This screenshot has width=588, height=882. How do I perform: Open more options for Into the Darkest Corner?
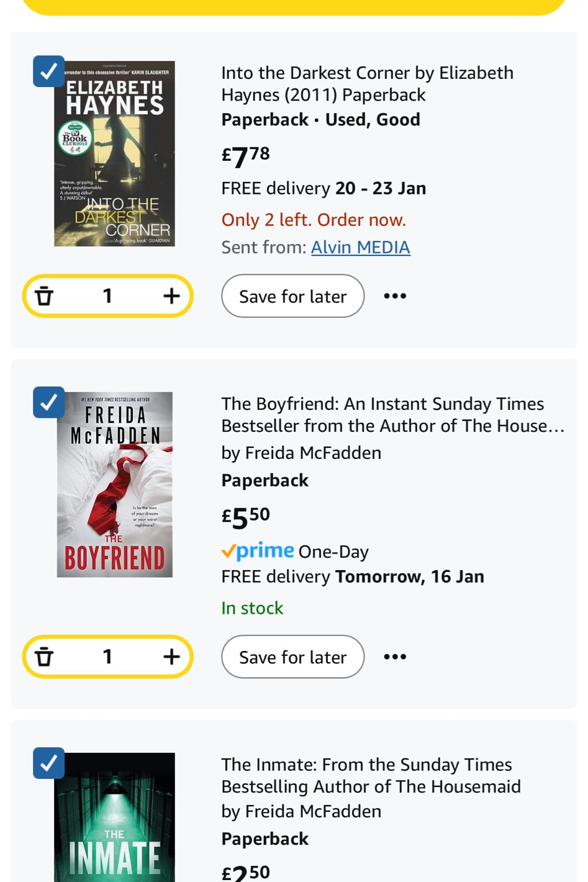pyautogui.click(x=395, y=296)
